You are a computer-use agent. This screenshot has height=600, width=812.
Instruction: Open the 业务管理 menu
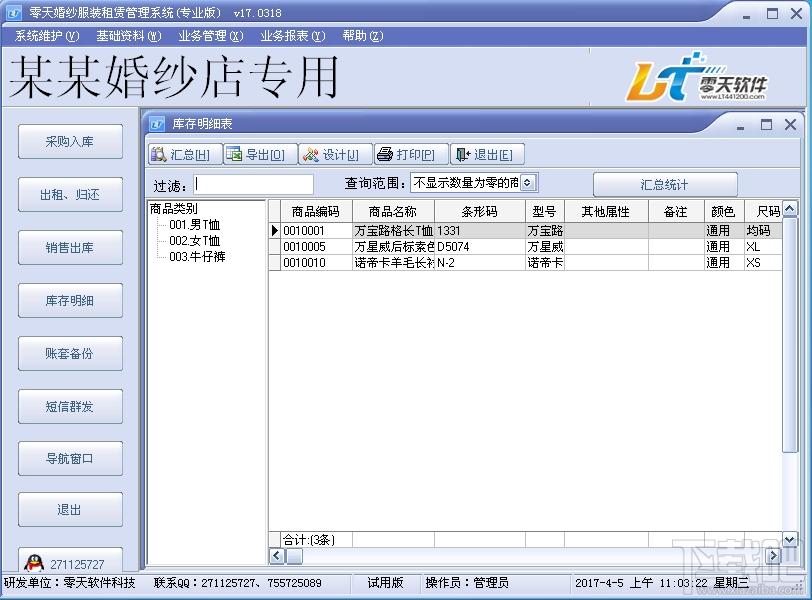click(x=210, y=36)
